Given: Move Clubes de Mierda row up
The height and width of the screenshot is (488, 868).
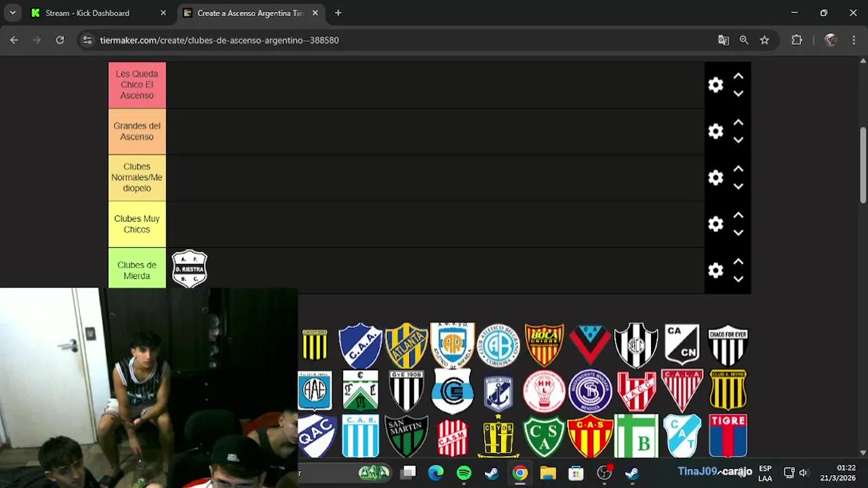Looking at the screenshot, I should [x=738, y=262].
